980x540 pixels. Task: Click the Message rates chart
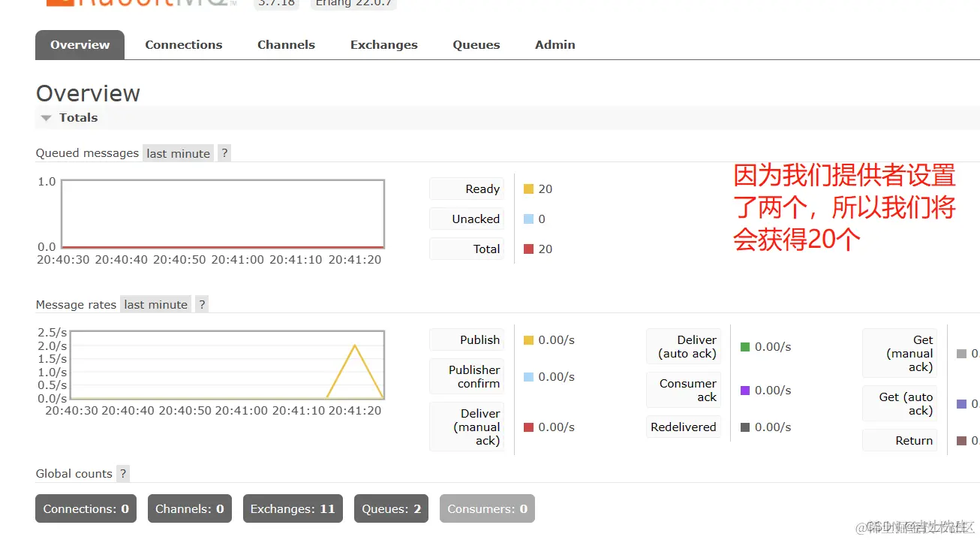[227, 364]
